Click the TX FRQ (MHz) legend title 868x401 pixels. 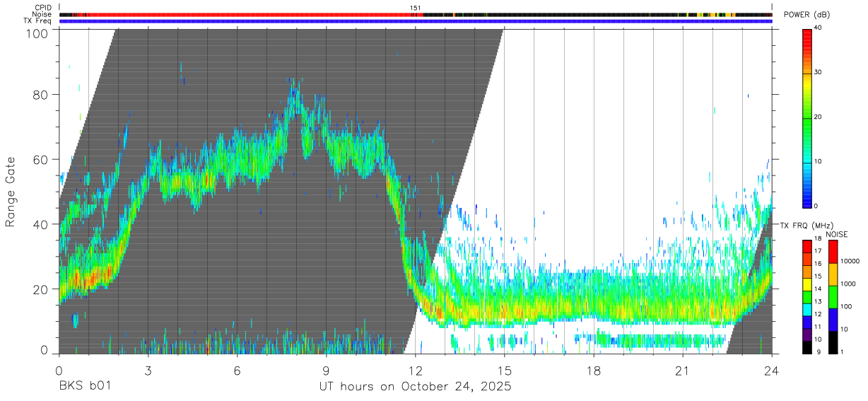804,226
